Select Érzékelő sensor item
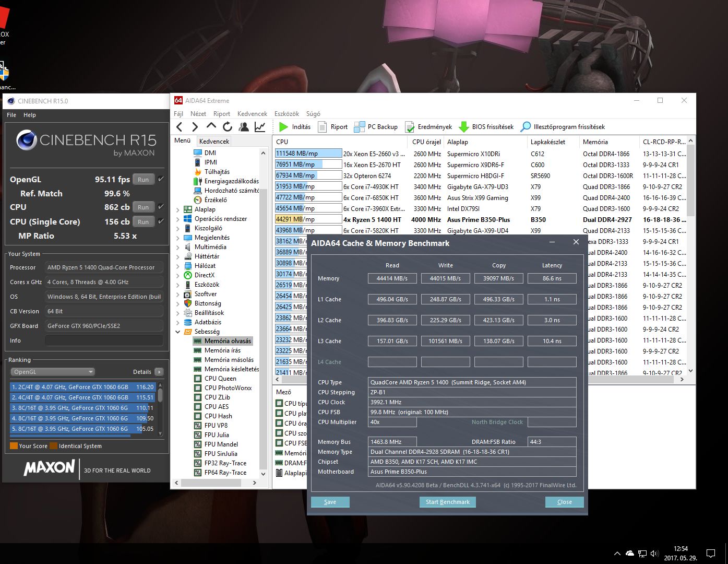The height and width of the screenshot is (564, 728). coord(216,200)
